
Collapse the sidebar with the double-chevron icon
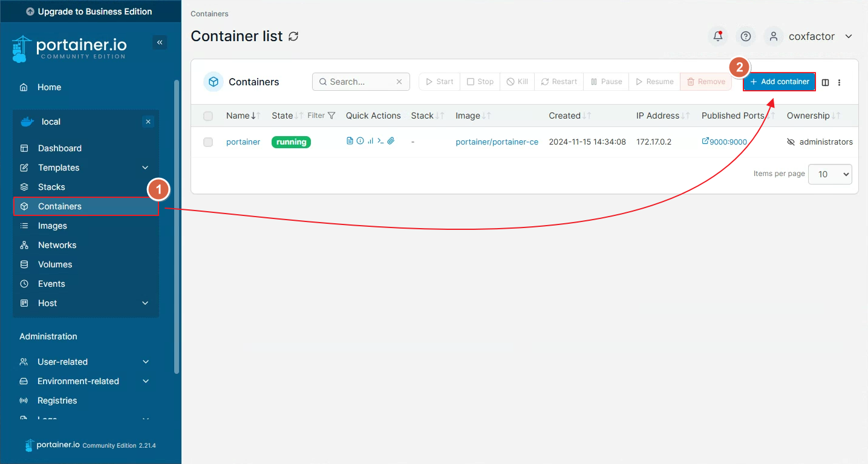pos(160,42)
